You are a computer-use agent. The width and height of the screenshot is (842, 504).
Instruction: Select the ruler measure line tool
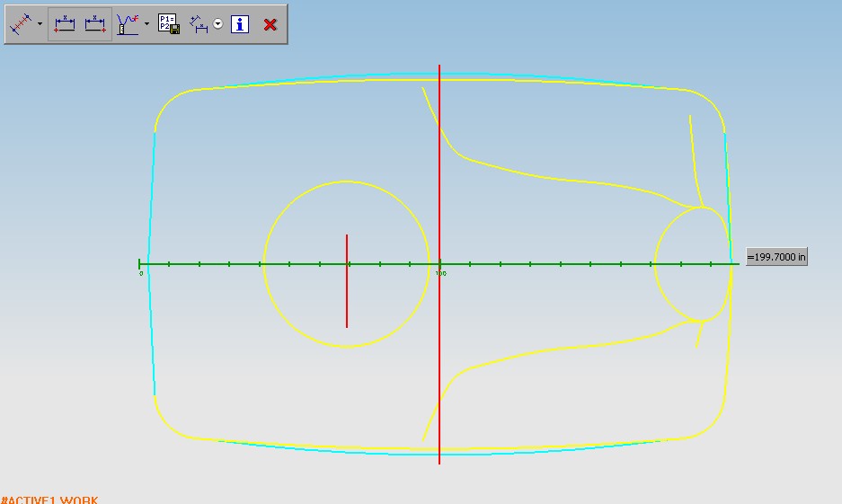pyautogui.click(x=21, y=24)
